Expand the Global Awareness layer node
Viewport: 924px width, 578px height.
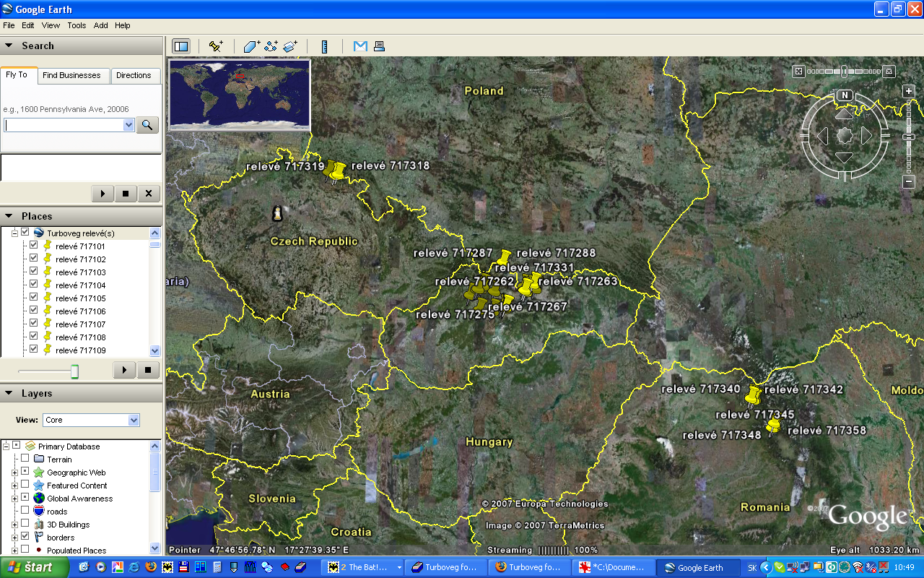coord(14,498)
